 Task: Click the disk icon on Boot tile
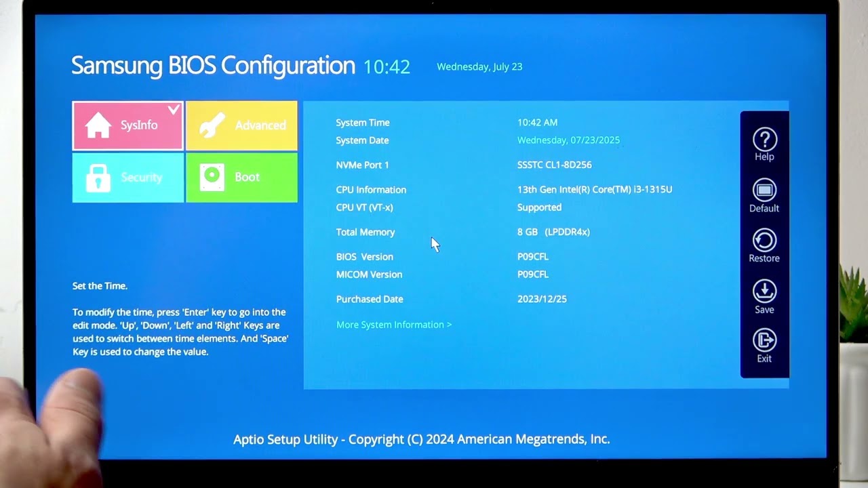212,177
